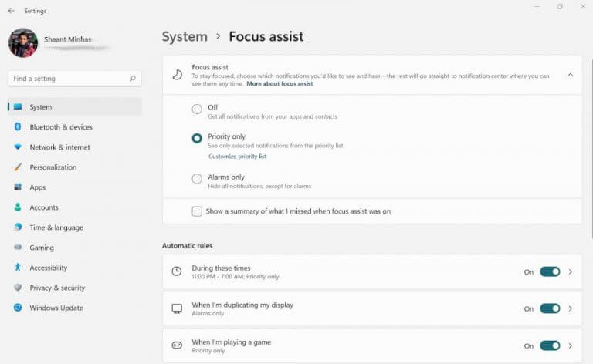Expand When I'm playing a game chevron
This screenshot has width=593, height=364.
(x=571, y=345)
